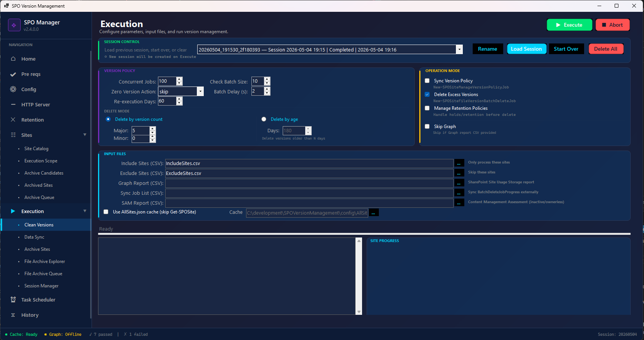Browse for Exclude Sites CSV file
This screenshot has height=340, width=644.
(x=459, y=173)
